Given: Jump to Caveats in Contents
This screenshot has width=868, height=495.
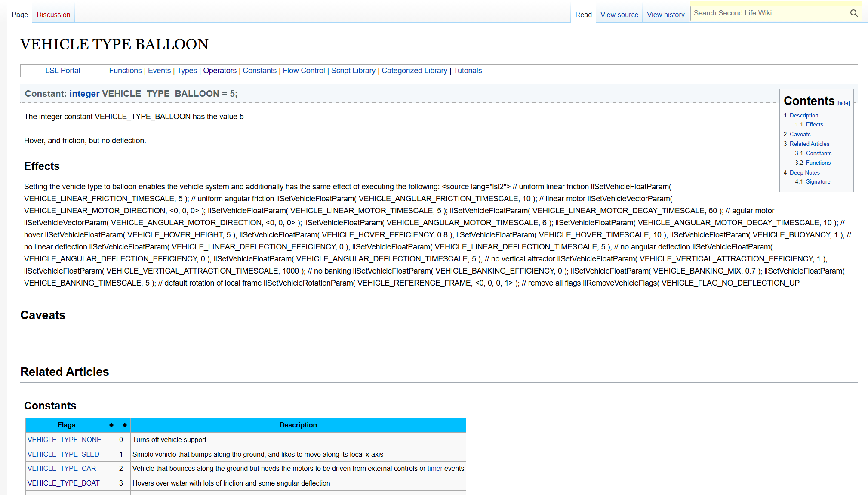Looking at the screenshot, I should coord(800,134).
